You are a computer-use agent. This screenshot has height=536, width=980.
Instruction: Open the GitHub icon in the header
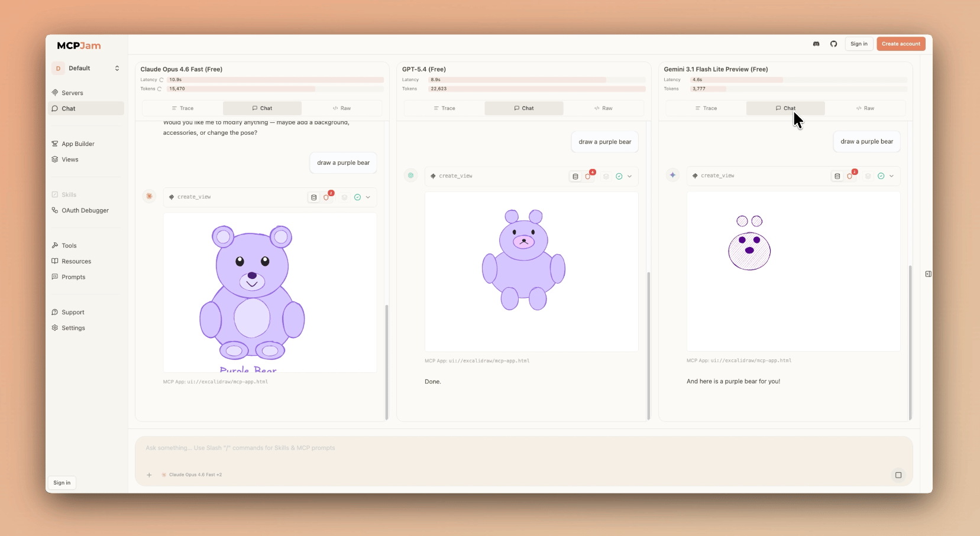pos(833,44)
